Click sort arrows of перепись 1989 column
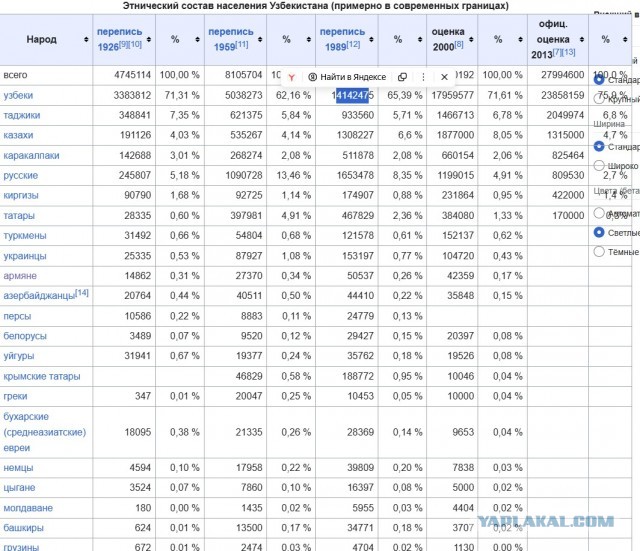The height and width of the screenshot is (551, 640). (x=371, y=40)
